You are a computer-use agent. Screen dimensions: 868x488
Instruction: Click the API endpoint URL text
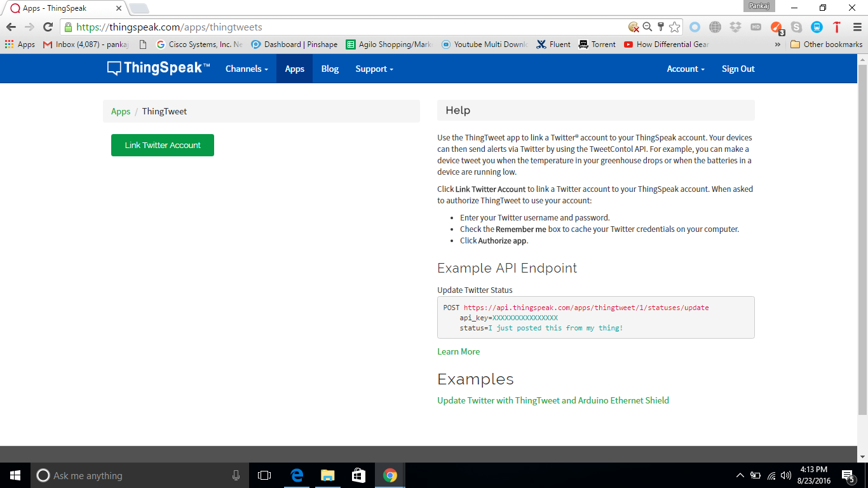[x=586, y=308]
